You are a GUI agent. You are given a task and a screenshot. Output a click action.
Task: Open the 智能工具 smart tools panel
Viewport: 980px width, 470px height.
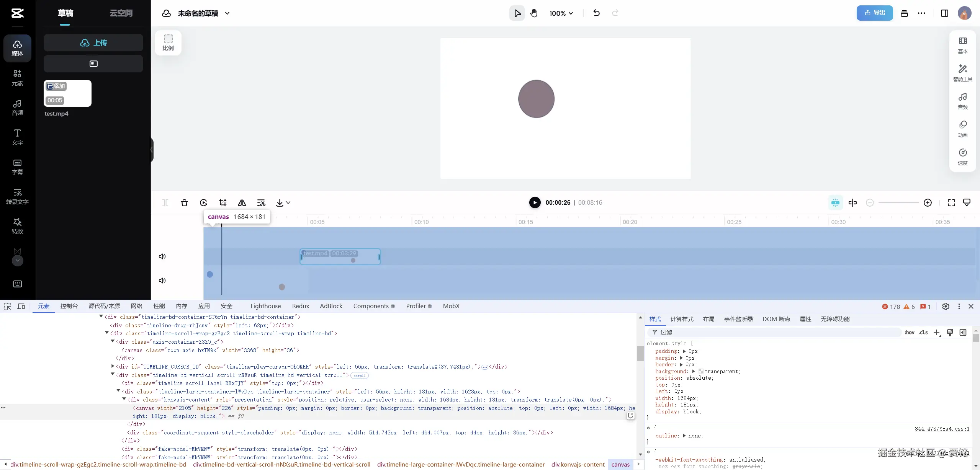click(962, 73)
